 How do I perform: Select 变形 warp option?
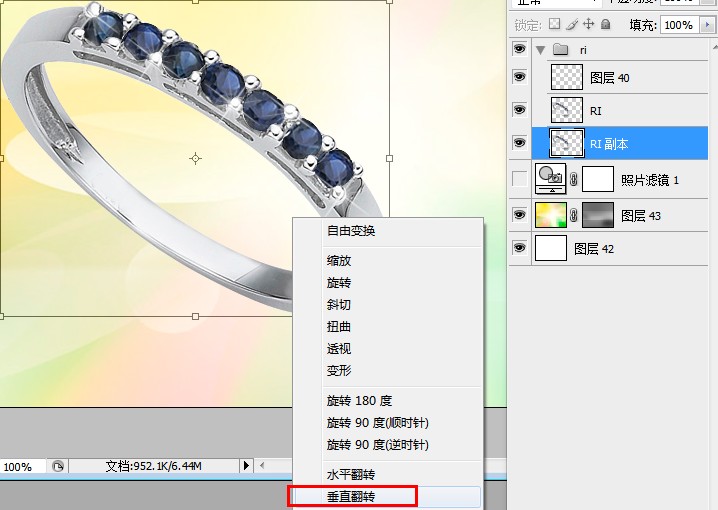coord(339,370)
